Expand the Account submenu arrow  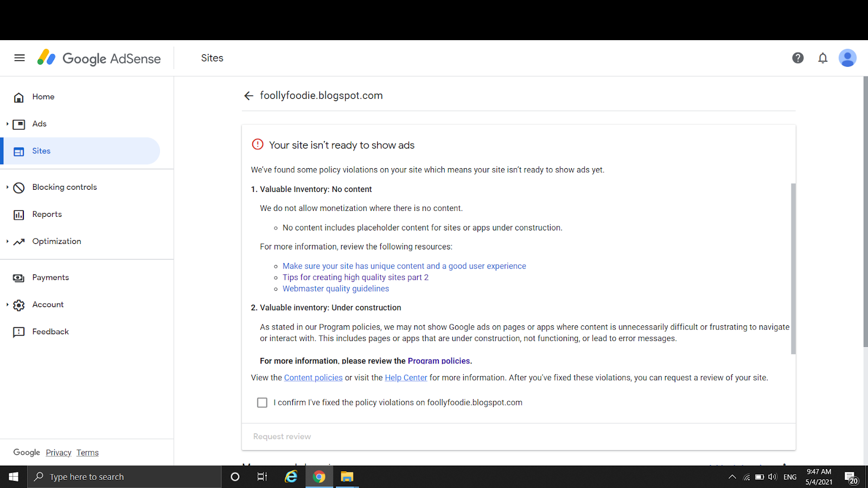tap(7, 305)
